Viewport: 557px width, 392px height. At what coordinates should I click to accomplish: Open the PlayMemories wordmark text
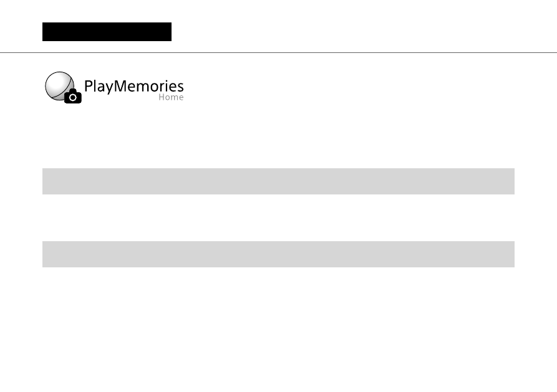134,86
